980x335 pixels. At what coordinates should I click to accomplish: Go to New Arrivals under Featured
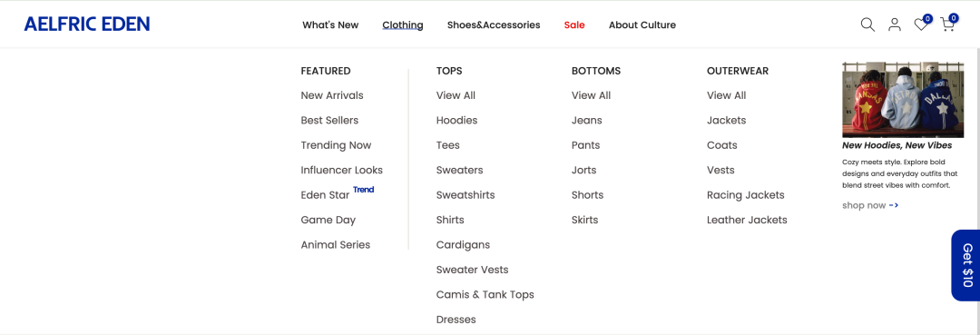[332, 95]
